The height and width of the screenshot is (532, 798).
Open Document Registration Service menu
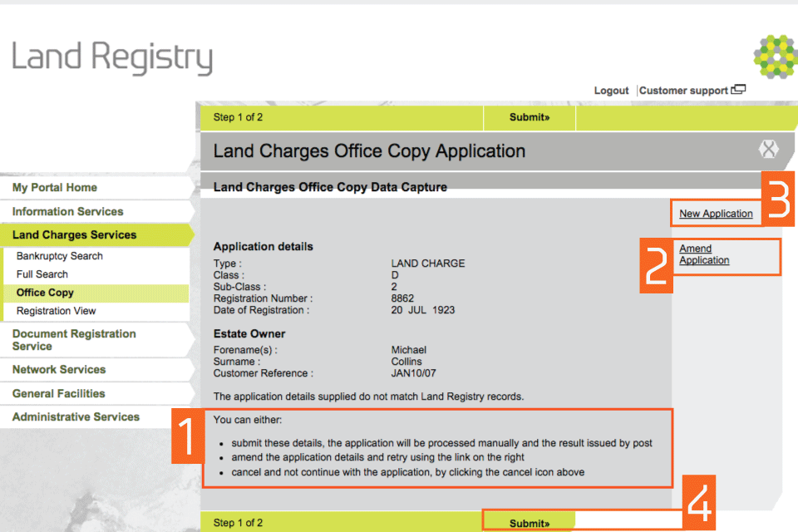(74, 339)
